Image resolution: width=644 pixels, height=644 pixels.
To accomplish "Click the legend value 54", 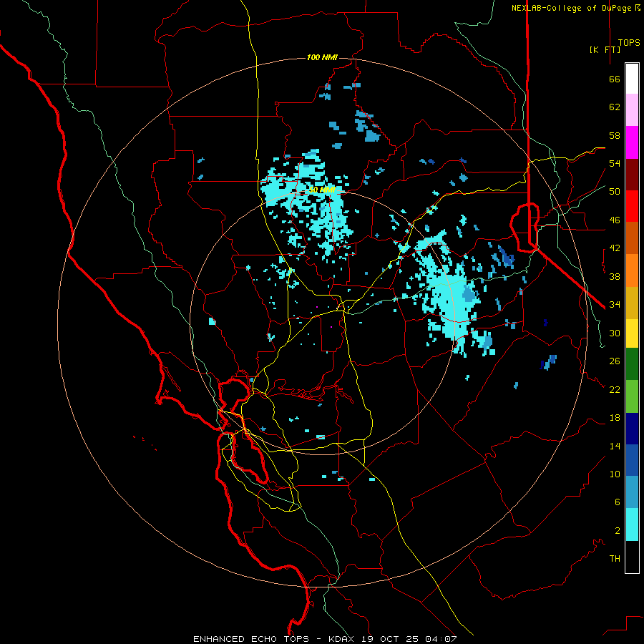I will pos(615,163).
